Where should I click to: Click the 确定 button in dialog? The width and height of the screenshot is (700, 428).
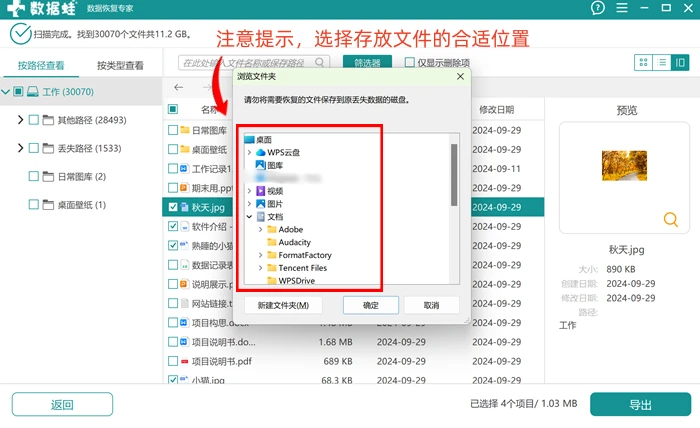[x=371, y=305]
